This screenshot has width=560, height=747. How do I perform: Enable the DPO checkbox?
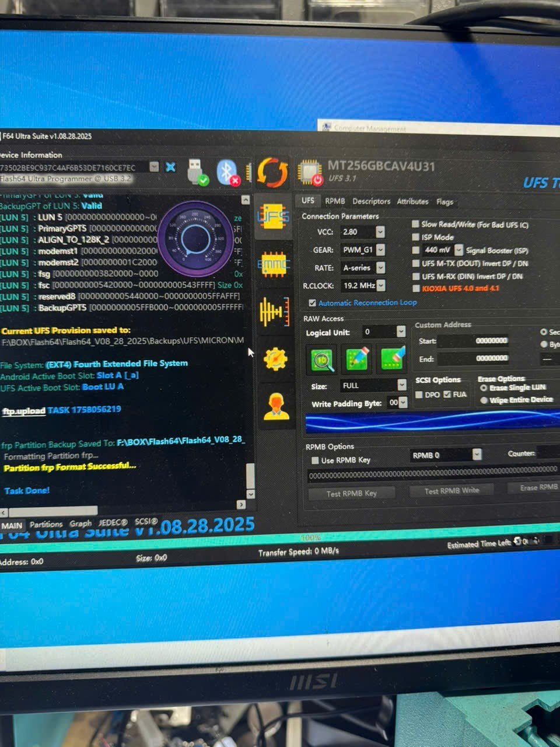click(x=419, y=395)
